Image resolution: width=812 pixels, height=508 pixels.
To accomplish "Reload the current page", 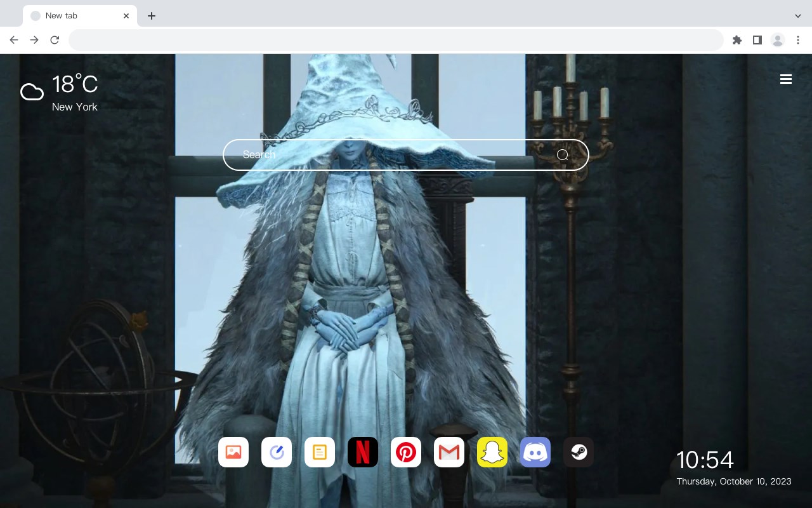I will point(55,40).
